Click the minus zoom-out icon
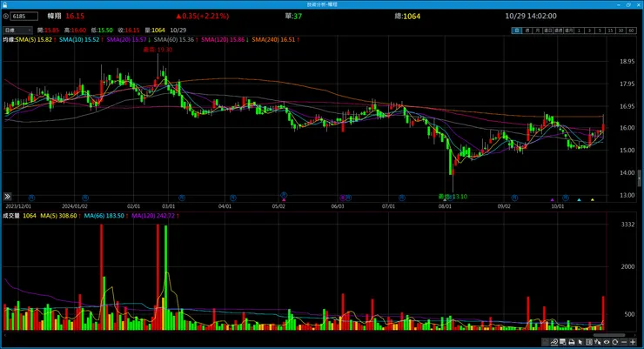644x349 pixels. click(624, 342)
